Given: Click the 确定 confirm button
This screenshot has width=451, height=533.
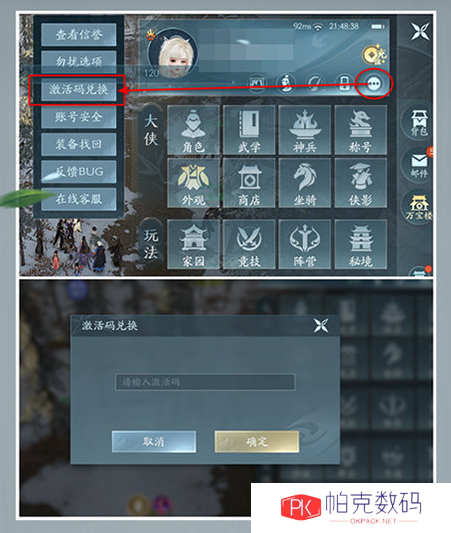Looking at the screenshot, I should click(257, 442).
